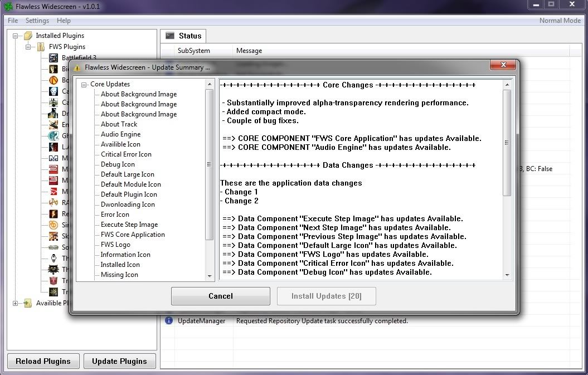Click the Reload Plugins button
The image size is (588, 375).
(x=43, y=361)
